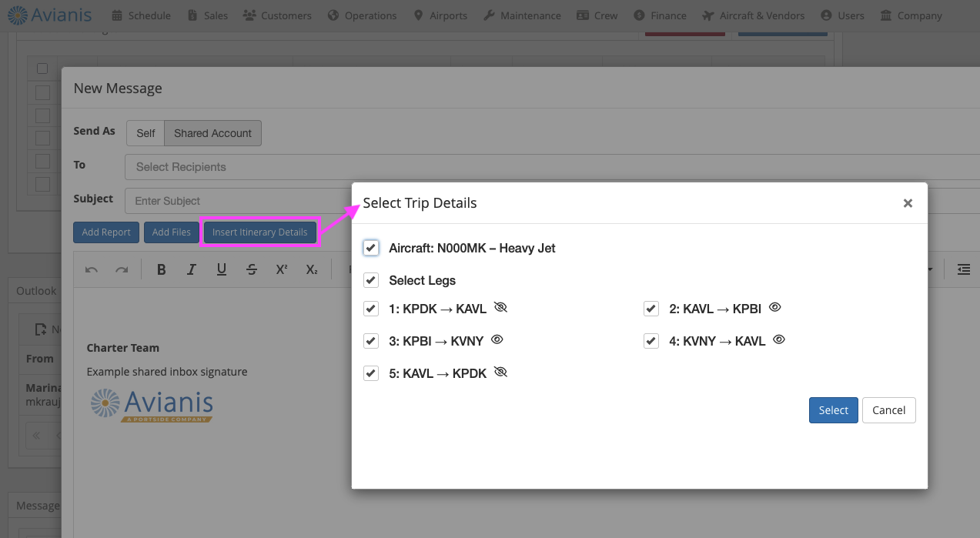The width and height of the screenshot is (980, 538).
Task: Open the Maintenance menu
Action: tap(522, 15)
